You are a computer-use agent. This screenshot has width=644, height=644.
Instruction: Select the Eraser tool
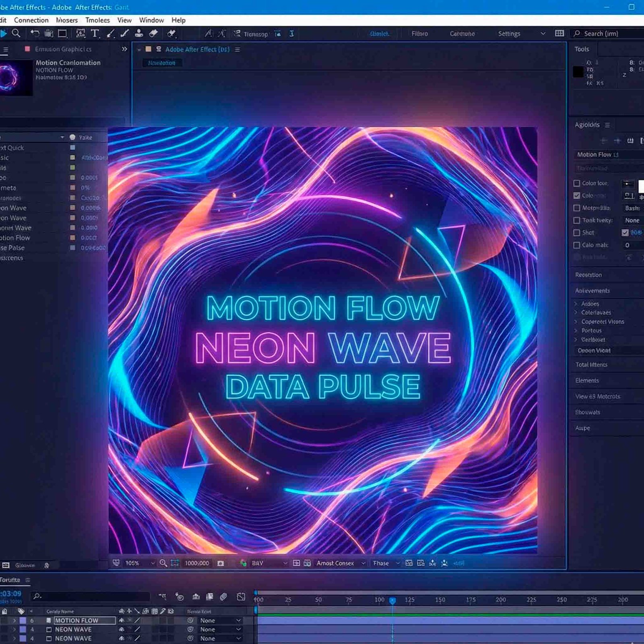tap(153, 33)
